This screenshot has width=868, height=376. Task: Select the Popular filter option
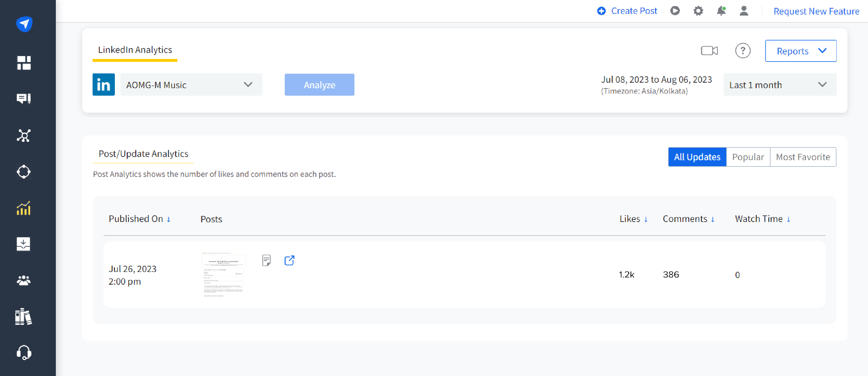pos(748,157)
